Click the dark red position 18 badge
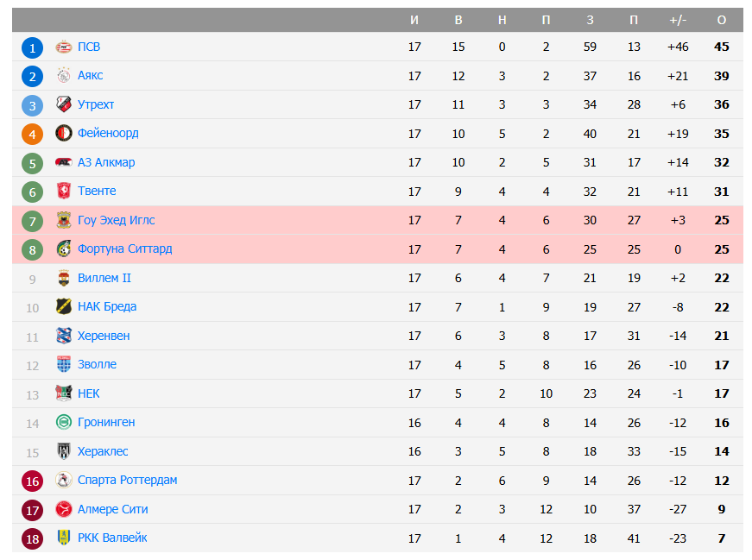Image resolution: width=752 pixels, height=560 pixels. (32, 538)
